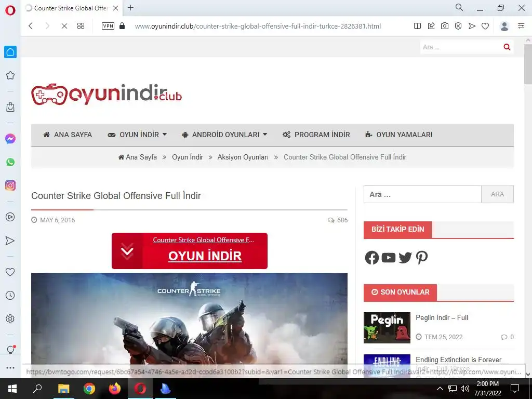Open Instagram in Opera sidebar
Image resolution: width=532 pixels, height=399 pixels.
tap(10, 185)
